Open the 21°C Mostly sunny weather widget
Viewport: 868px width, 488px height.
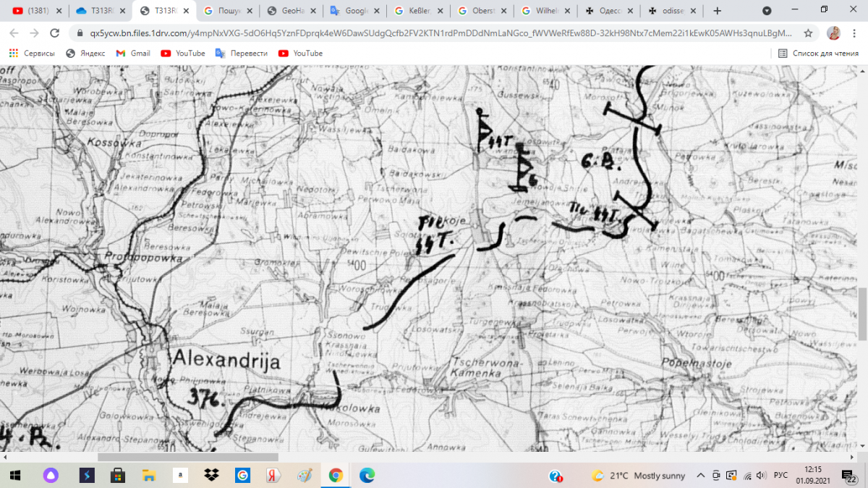(x=639, y=476)
